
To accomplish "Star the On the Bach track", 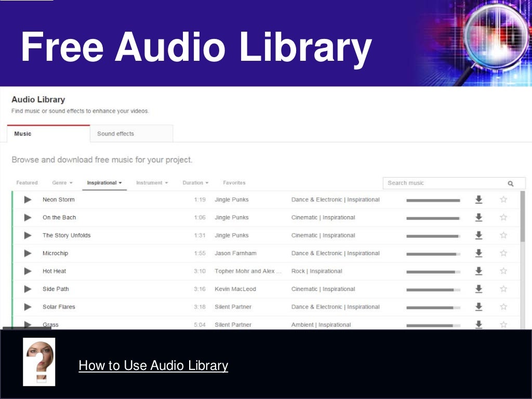I will [503, 217].
